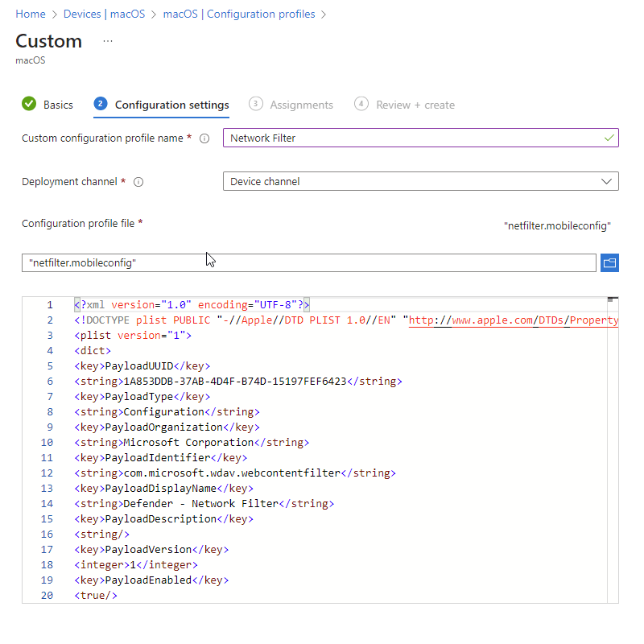Click the step 3 Assignments circle
The width and height of the screenshot is (644, 644).
[255, 104]
